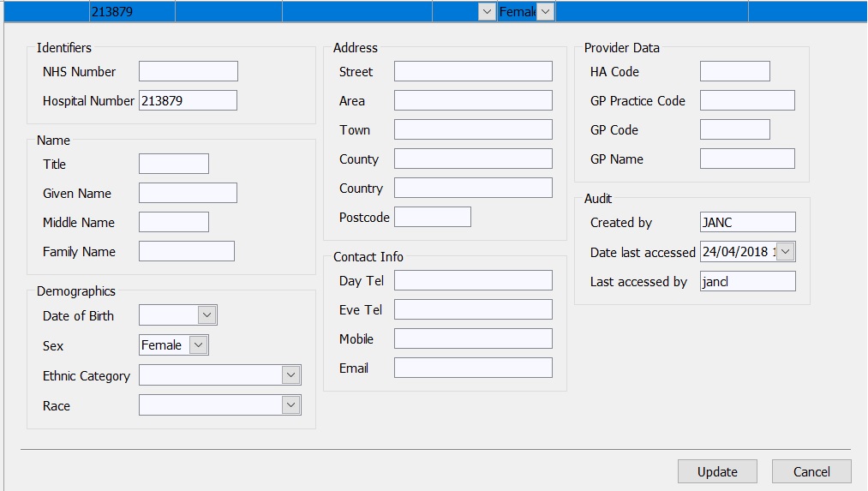
Task: Open the Ethnic Category dropdown
Action: click(290, 375)
